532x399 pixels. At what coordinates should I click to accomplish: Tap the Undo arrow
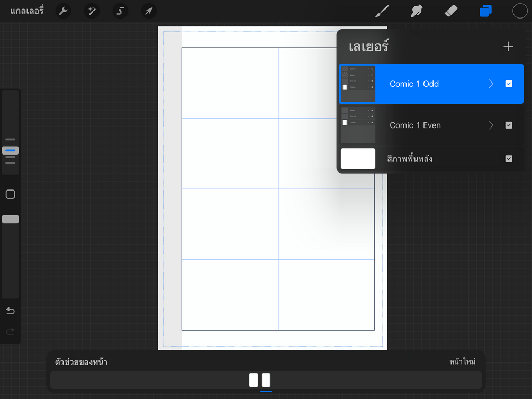coord(10,311)
